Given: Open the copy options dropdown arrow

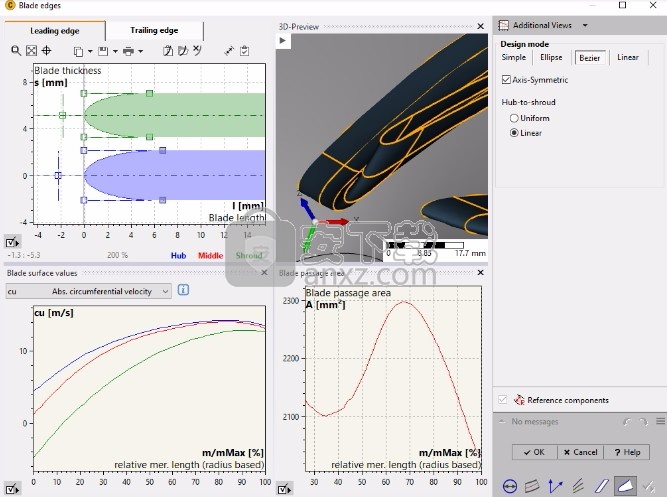Looking at the screenshot, I should coord(90,51).
